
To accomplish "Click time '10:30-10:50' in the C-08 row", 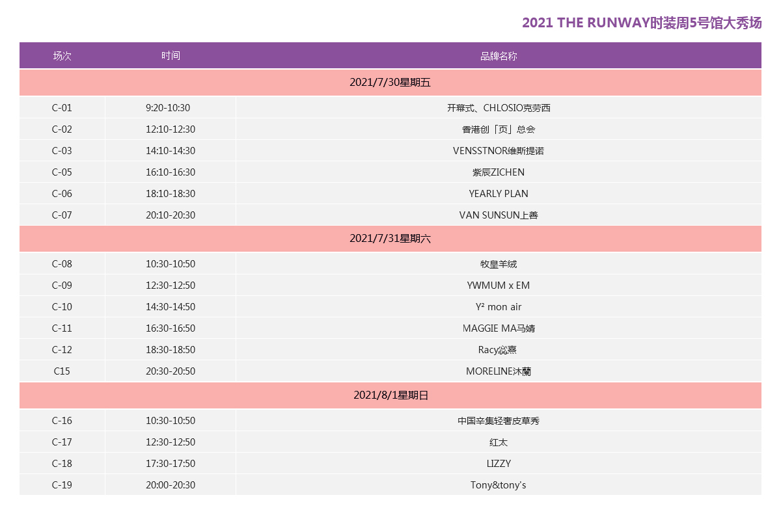I will tap(171, 264).
